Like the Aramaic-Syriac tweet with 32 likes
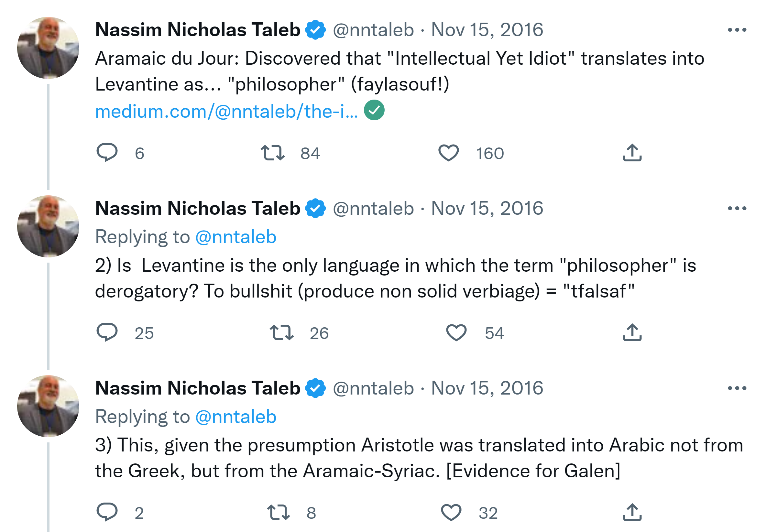Screen dimensions: 766x532 (451, 512)
